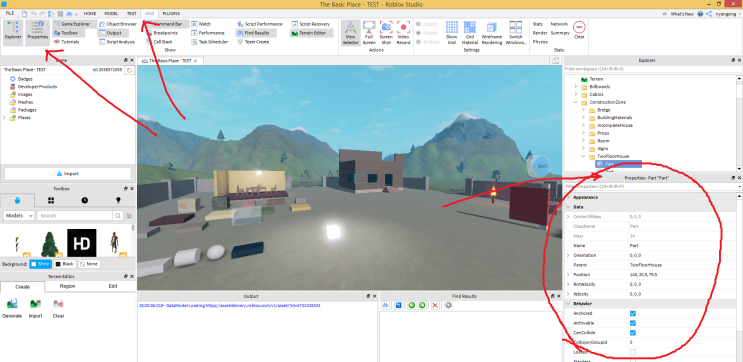Open Grid Material setting
The image size is (743, 362).
(x=470, y=33)
